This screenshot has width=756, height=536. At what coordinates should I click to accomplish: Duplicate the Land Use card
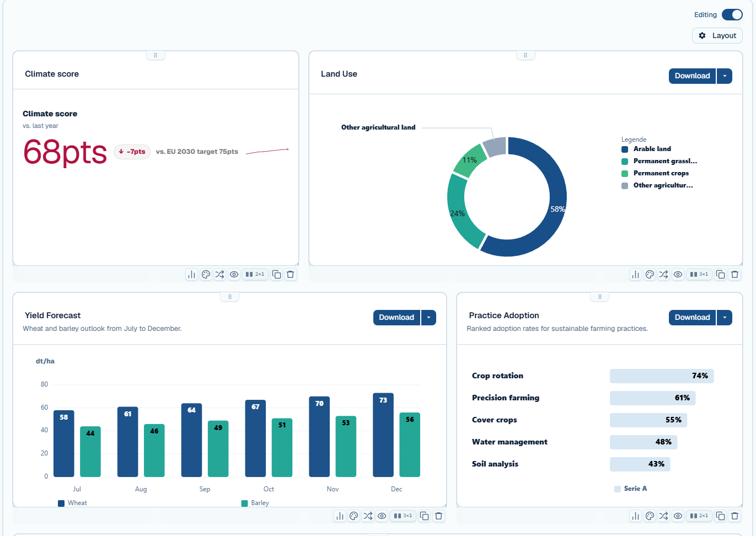point(721,274)
